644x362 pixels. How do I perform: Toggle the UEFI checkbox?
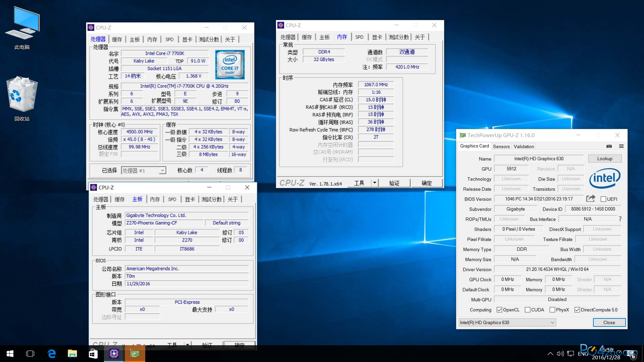coord(603,199)
